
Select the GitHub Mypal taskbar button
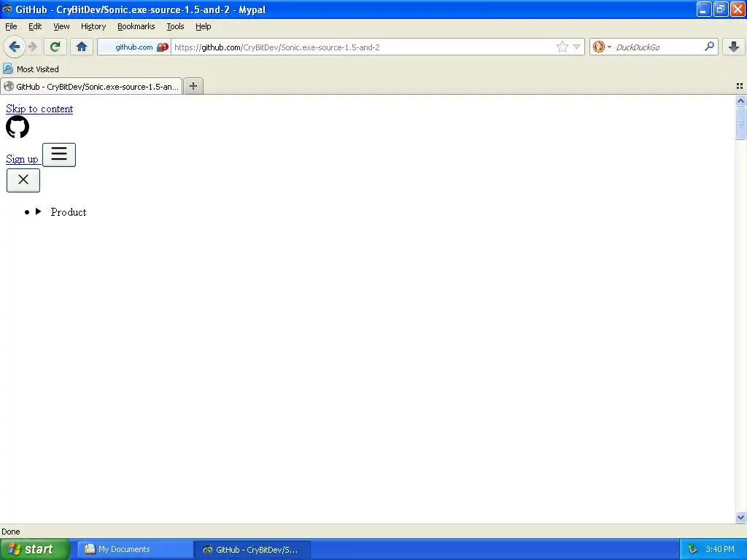(x=252, y=550)
